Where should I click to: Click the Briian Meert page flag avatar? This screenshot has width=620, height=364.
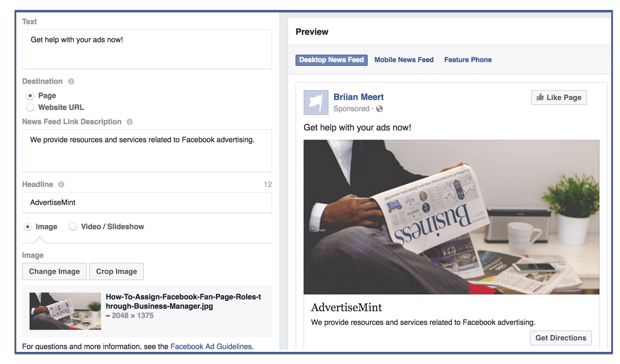click(x=316, y=102)
